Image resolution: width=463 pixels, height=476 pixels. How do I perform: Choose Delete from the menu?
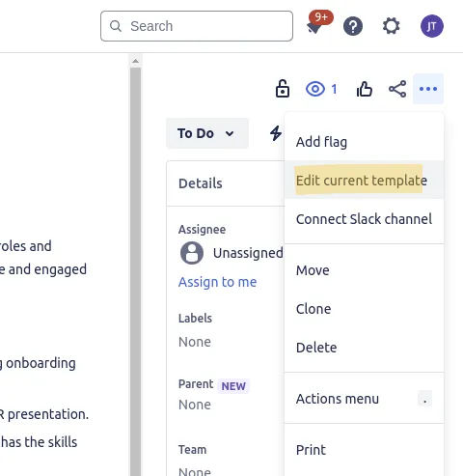point(364,348)
